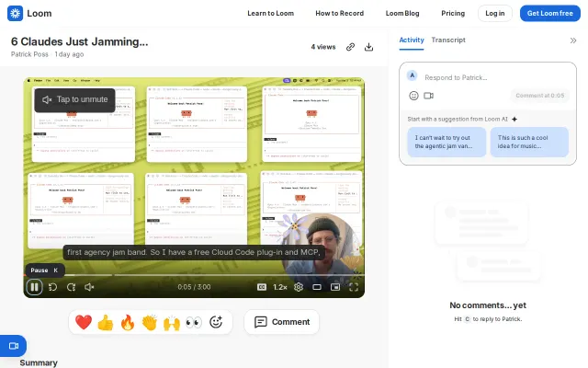Screen dimensions: 588x368
Task: Collapse the activity sidebar panel
Action: pos(573,40)
